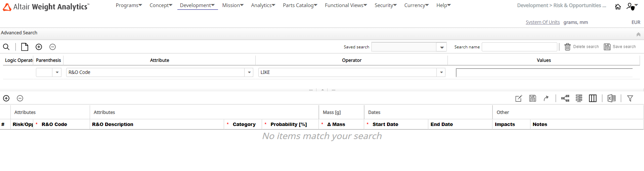The height and width of the screenshot is (171, 644).
Task: Click the new search document icon
Action: [x=25, y=47]
